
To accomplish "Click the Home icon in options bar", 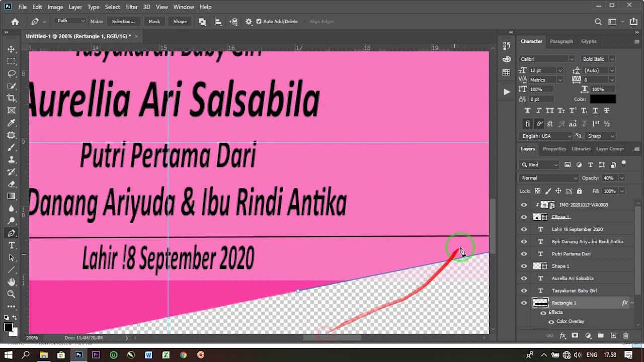I will click(15, 22).
